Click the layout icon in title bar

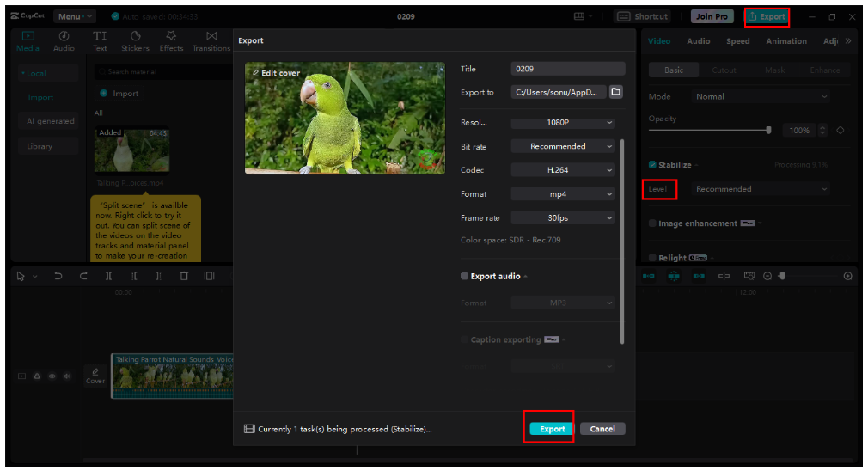(579, 16)
